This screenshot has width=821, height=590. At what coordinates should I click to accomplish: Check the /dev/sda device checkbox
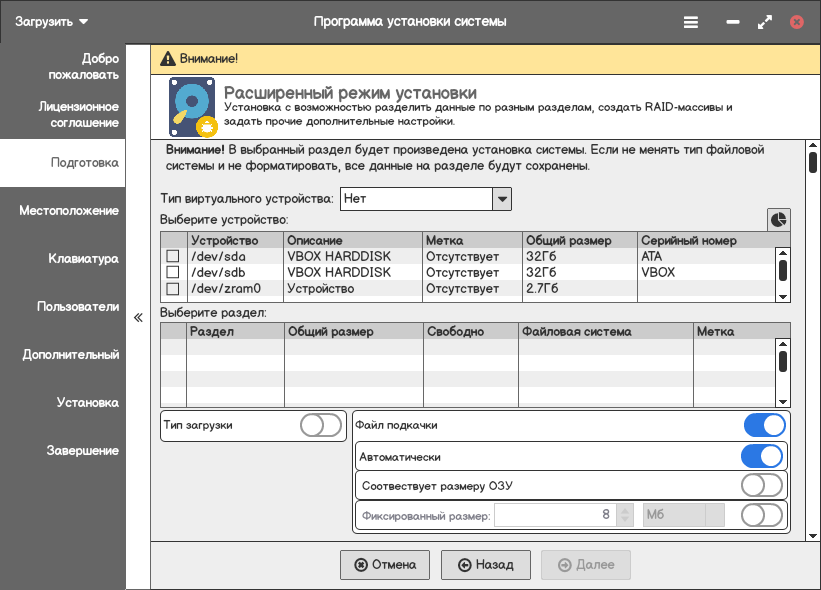(x=173, y=257)
